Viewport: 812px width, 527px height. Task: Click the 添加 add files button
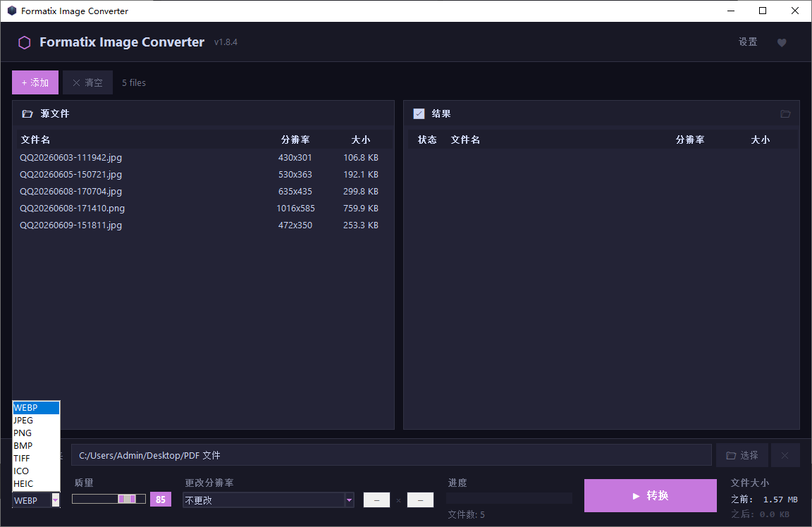(35, 82)
